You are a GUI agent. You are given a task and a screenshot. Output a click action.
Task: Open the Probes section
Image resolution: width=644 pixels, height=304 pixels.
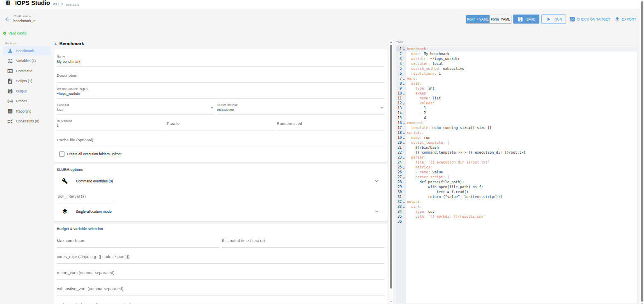coord(27,101)
